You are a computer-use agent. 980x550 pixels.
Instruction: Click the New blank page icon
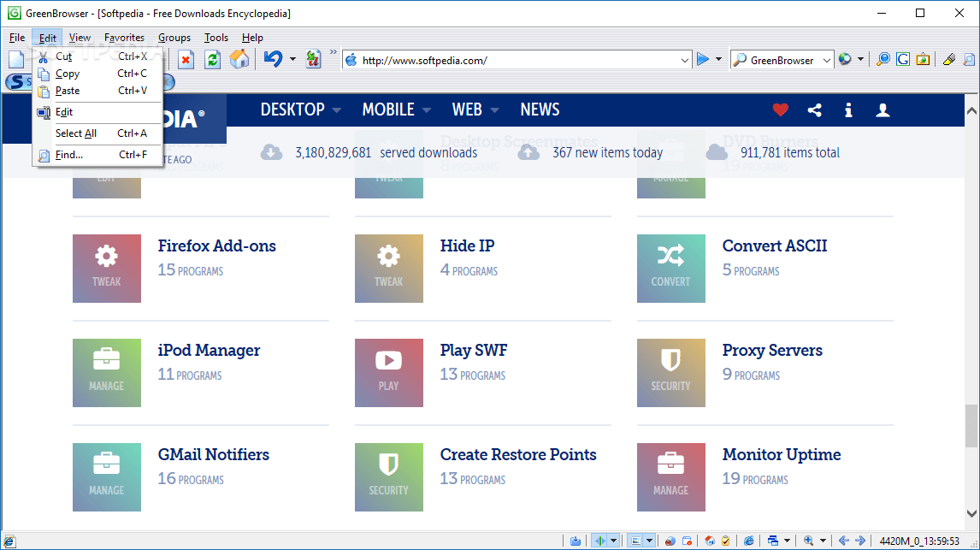16,60
